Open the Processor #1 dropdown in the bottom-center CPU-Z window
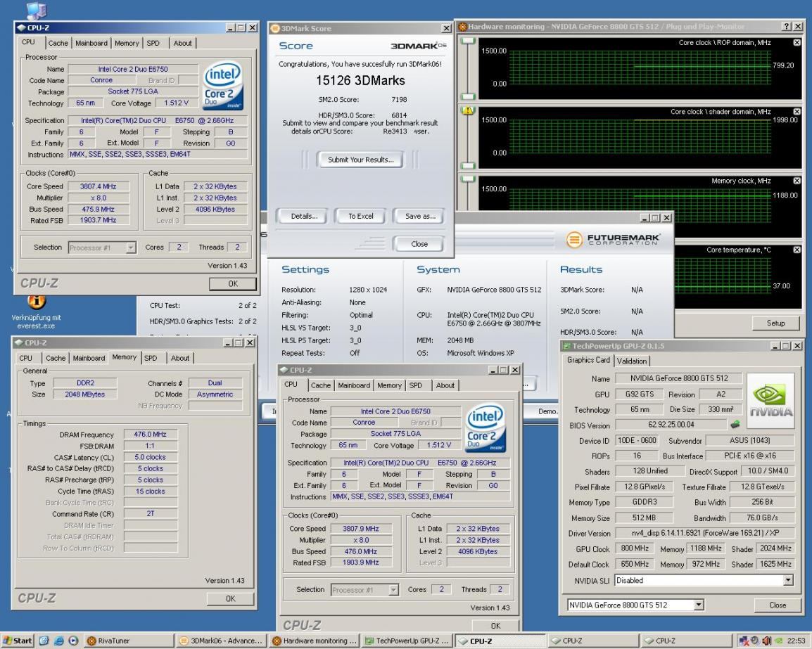 pos(393,590)
